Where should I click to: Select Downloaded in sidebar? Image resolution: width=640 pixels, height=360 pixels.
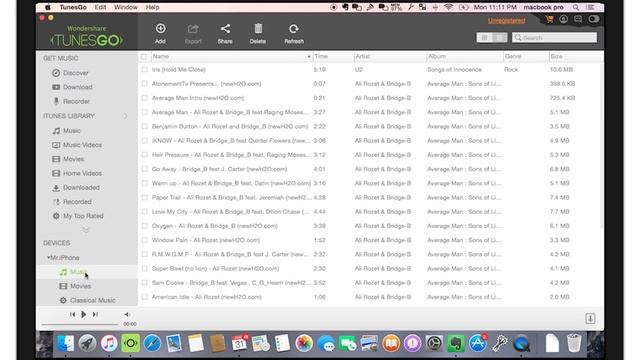click(76, 188)
